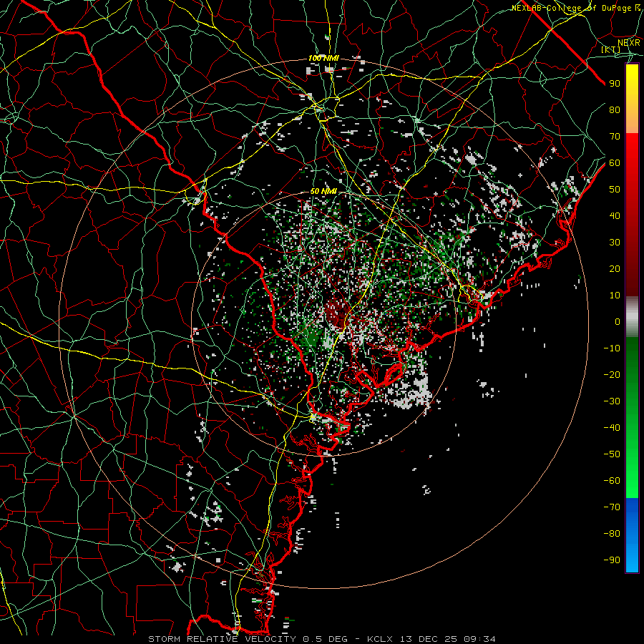
Task: Click the positive 80 value on velocity scale
Action: click(x=615, y=109)
